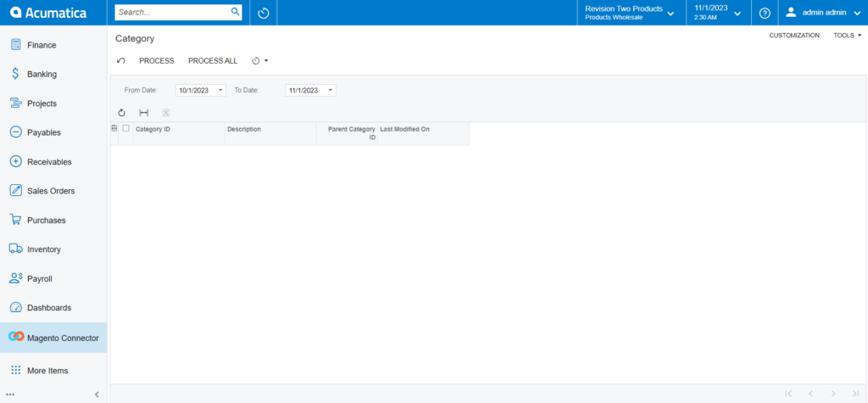The width and height of the screenshot is (868, 403).
Task: Sort by Parent Category ID column header
Action: click(347, 133)
